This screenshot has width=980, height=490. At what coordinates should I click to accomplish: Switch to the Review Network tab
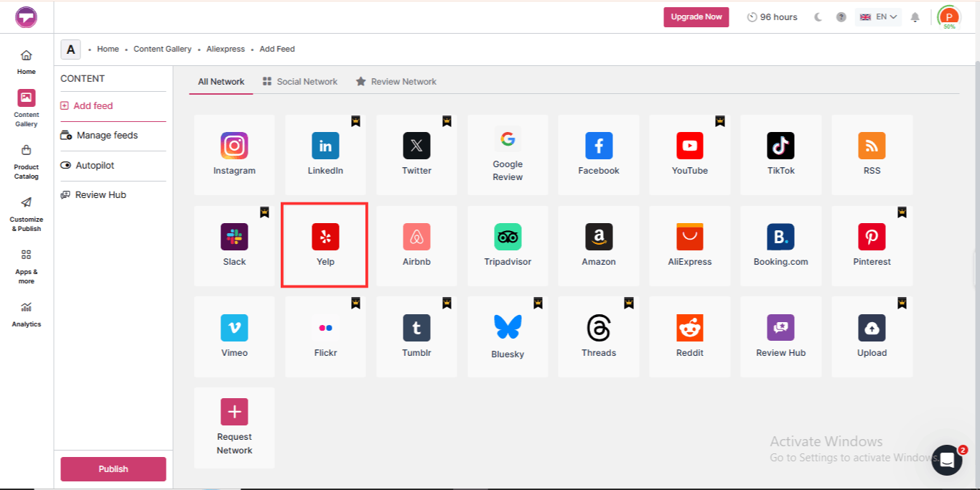396,82
